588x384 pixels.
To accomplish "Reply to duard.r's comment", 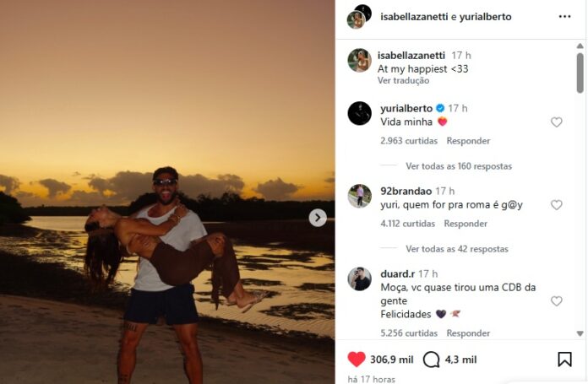I will coord(468,333).
